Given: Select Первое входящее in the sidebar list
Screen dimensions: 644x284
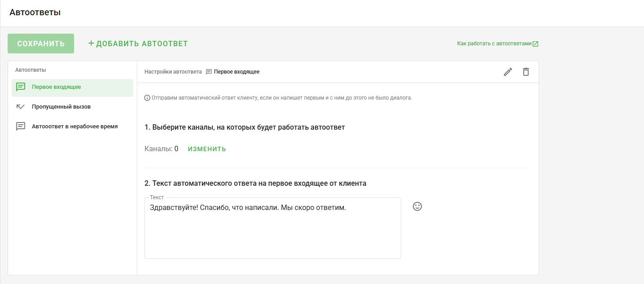Looking at the screenshot, I should point(57,87).
